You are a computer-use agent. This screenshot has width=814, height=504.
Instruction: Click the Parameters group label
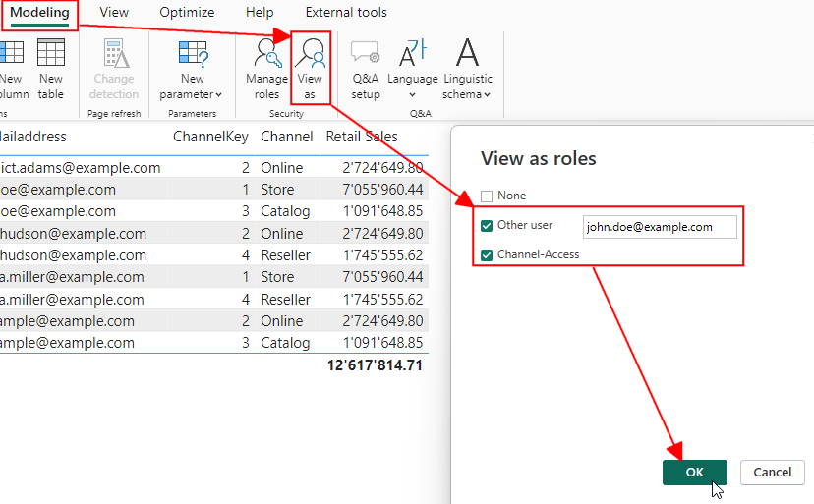click(x=192, y=114)
